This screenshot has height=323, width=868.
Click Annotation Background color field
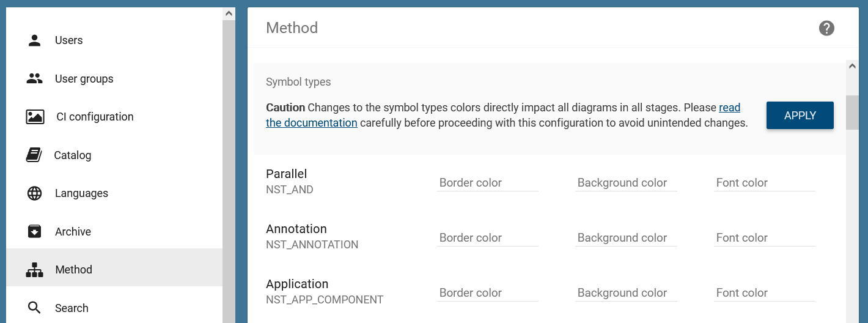(x=626, y=237)
